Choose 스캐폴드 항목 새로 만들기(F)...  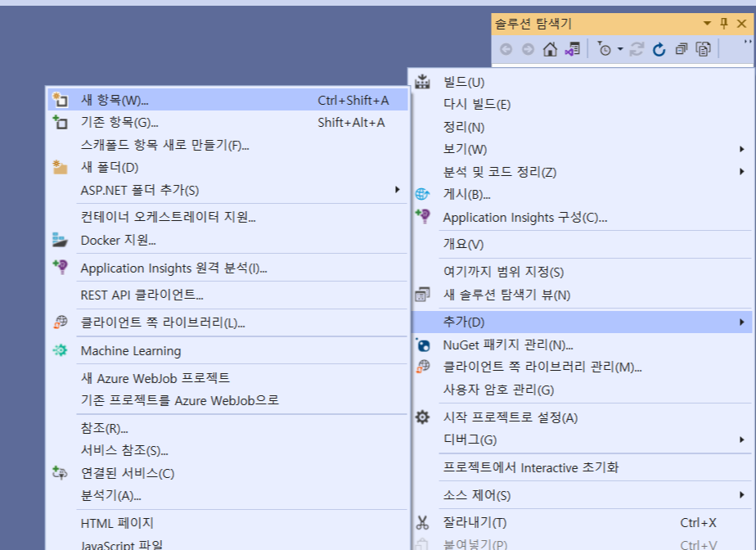[x=227, y=145]
